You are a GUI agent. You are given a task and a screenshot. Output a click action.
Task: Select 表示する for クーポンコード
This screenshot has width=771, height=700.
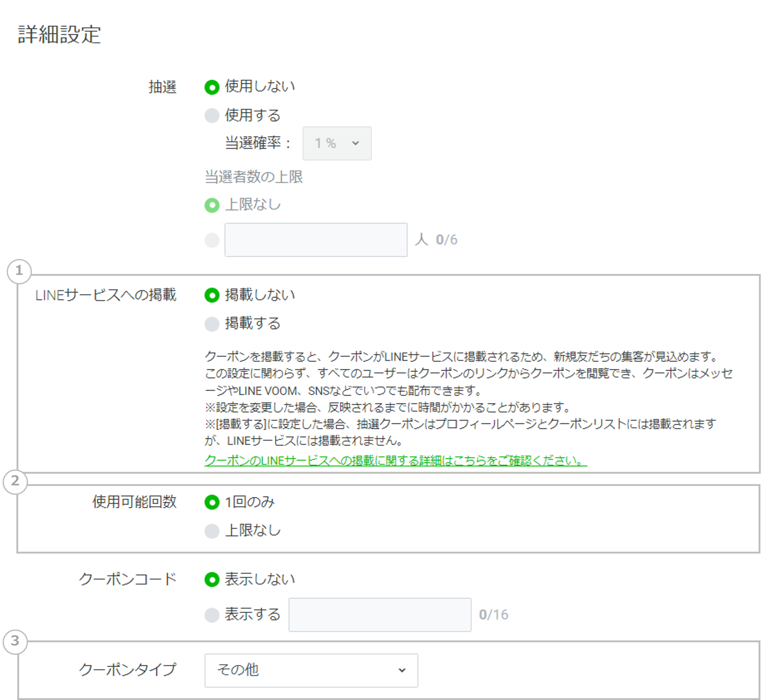pyautogui.click(x=212, y=615)
